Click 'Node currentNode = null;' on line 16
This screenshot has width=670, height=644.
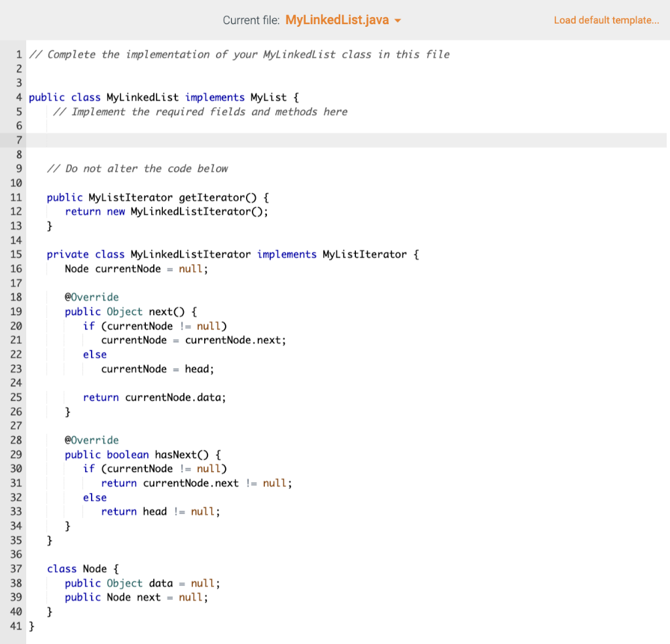(x=136, y=269)
